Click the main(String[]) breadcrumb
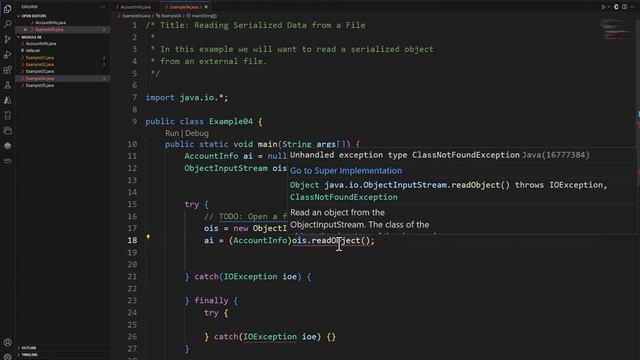Viewport: 640px width, 360px height. (x=203, y=16)
